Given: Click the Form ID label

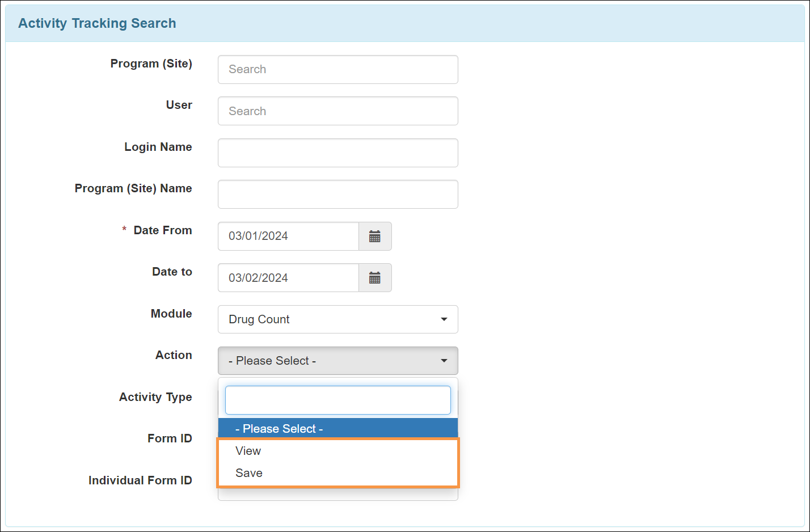Looking at the screenshot, I should (x=170, y=438).
